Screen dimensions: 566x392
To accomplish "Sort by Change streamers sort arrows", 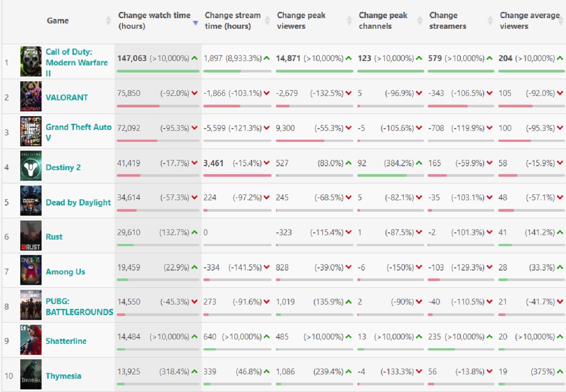I will coord(490,21).
